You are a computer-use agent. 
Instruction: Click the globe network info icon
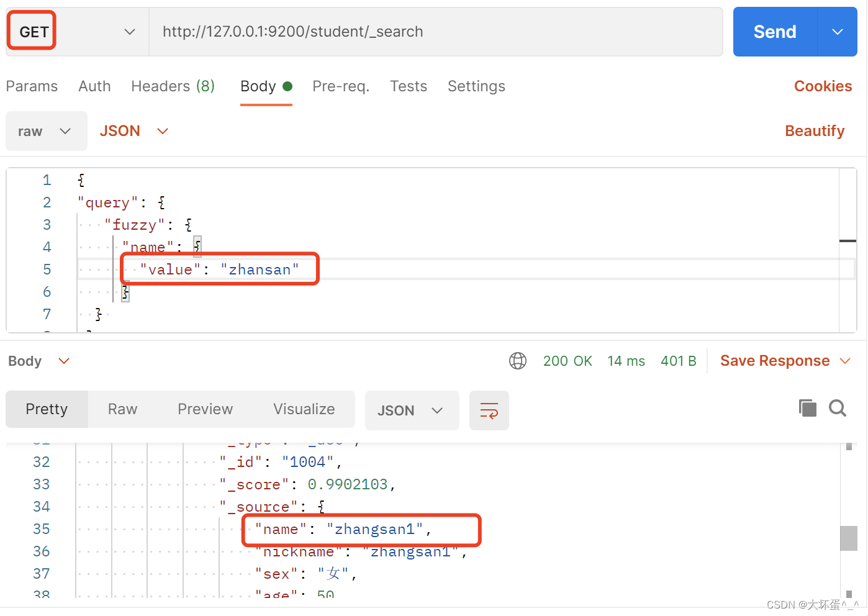pyautogui.click(x=518, y=361)
